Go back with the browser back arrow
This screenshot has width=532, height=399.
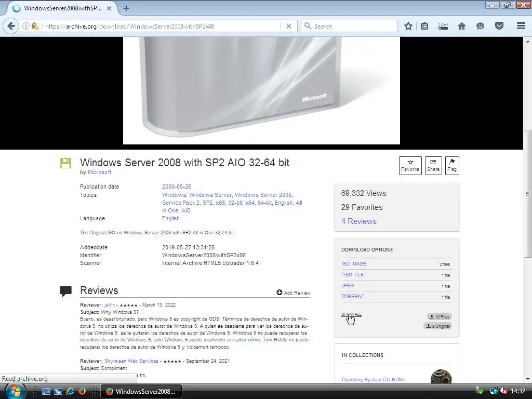point(11,26)
